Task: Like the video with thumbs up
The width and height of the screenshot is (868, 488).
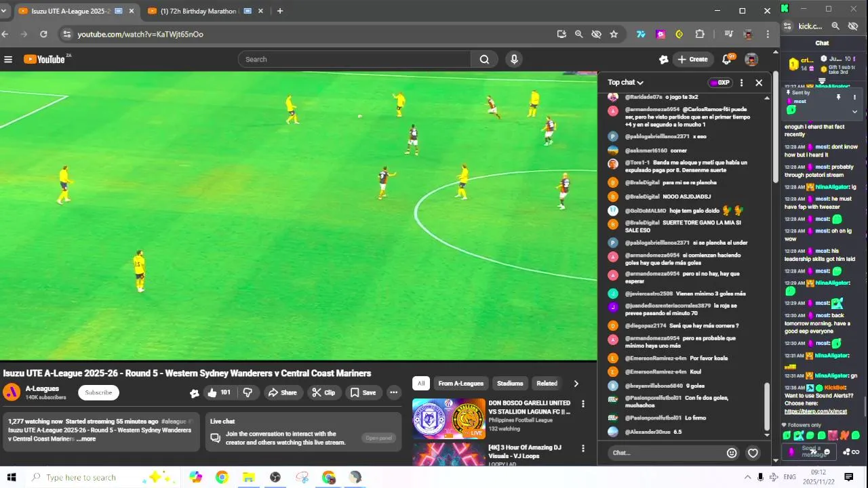Action: 219,392
